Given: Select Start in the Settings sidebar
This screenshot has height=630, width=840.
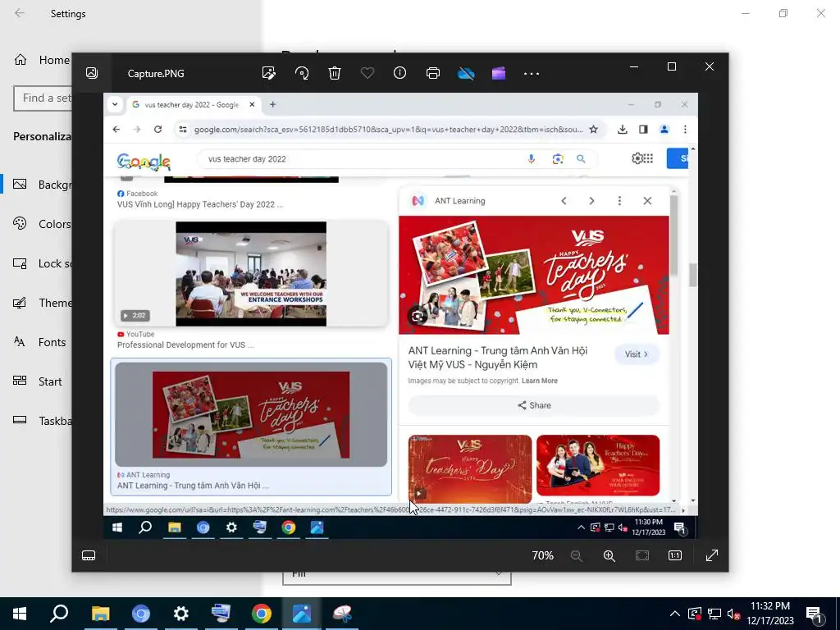Looking at the screenshot, I should pos(38,381).
